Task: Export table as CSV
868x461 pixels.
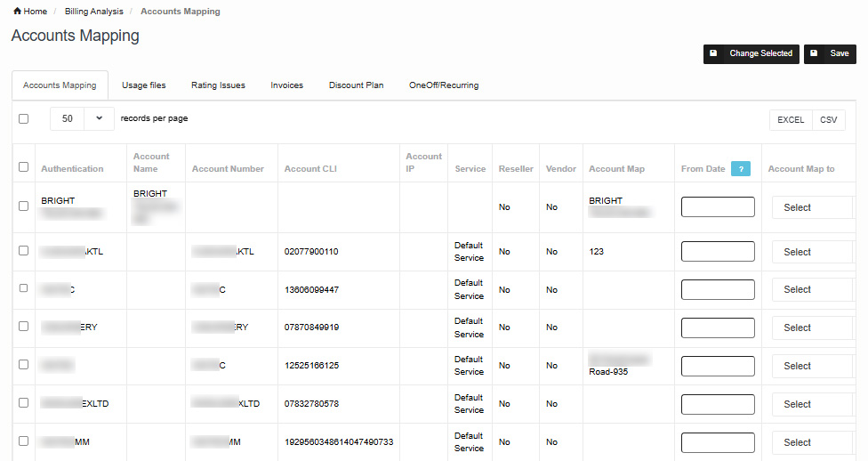Action: pyautogui.click(x=828, y=120)
